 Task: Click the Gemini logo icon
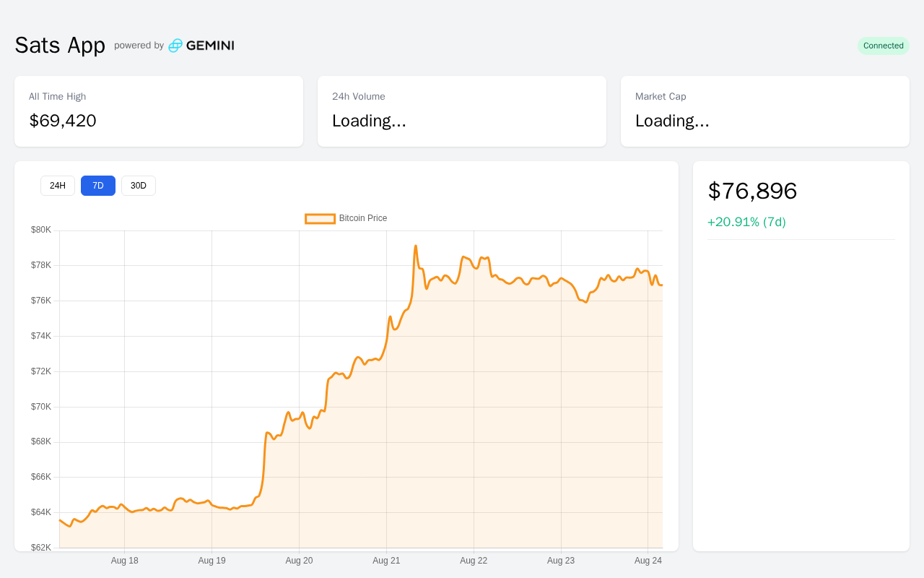[175, 46]
